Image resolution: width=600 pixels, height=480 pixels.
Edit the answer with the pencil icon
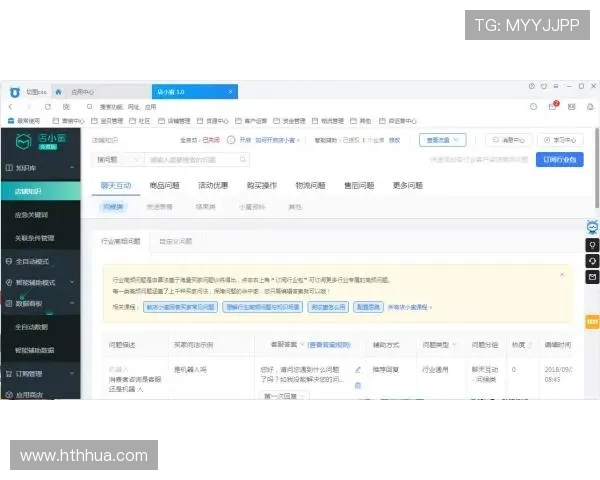(x=358, y=370)
